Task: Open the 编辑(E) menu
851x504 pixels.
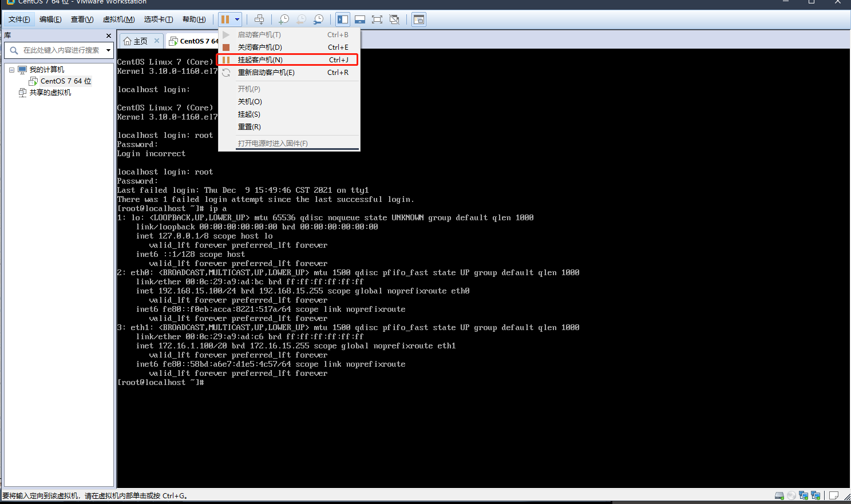Action: pyautogui.click(x=50, y=19)
